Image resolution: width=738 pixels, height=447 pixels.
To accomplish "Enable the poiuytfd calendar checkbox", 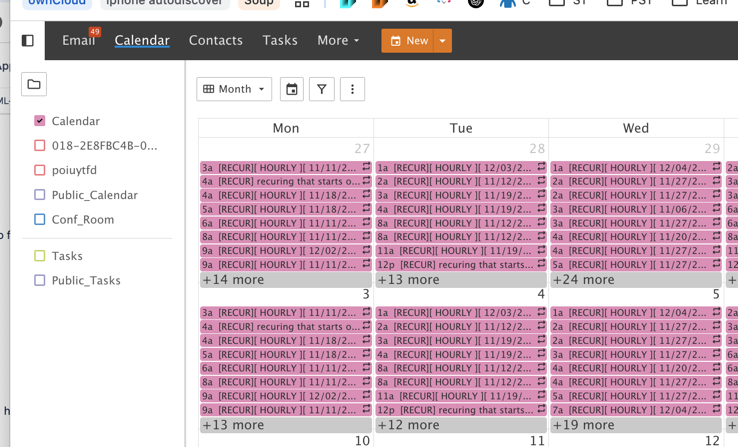I will pos(40,170).
